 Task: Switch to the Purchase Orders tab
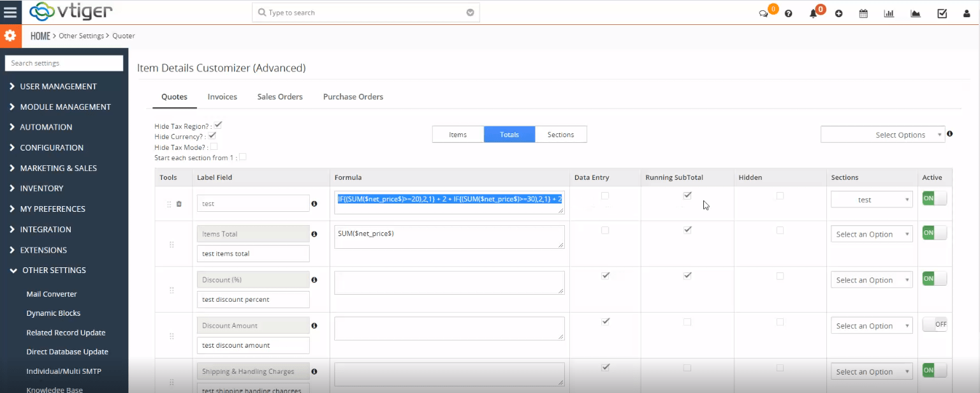[x=353, y=96]
